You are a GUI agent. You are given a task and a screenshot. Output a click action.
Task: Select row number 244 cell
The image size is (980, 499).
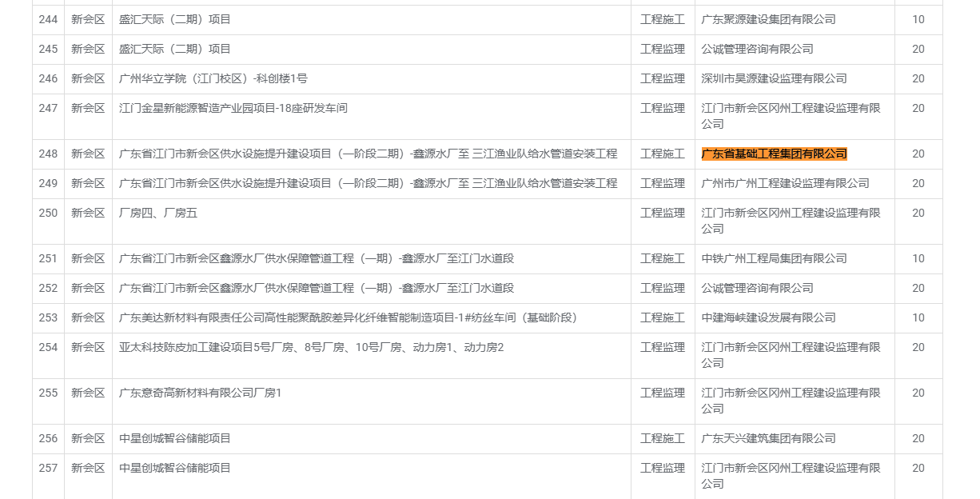48,19
